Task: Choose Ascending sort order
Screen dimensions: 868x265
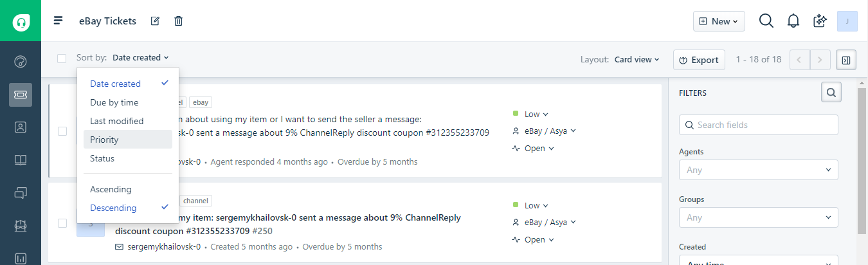Action: (x=128, y=189)
